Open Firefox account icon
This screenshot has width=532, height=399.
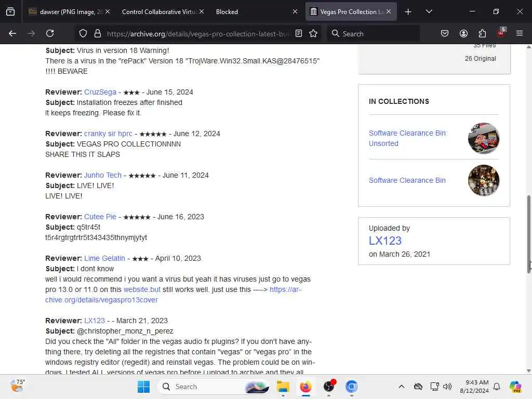click(463, 33)
